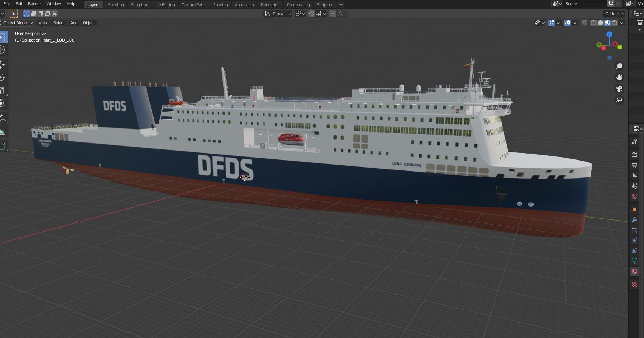
Task: Toggle snapping magnet on or off
Action: pyautogui.click(x=312, y=14)
